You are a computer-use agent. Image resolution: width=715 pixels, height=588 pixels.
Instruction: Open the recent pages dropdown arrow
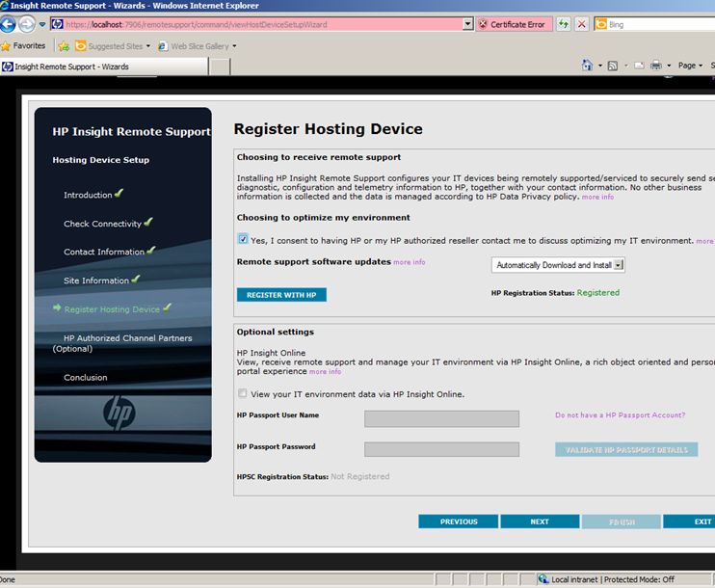[x=42, y=24]
